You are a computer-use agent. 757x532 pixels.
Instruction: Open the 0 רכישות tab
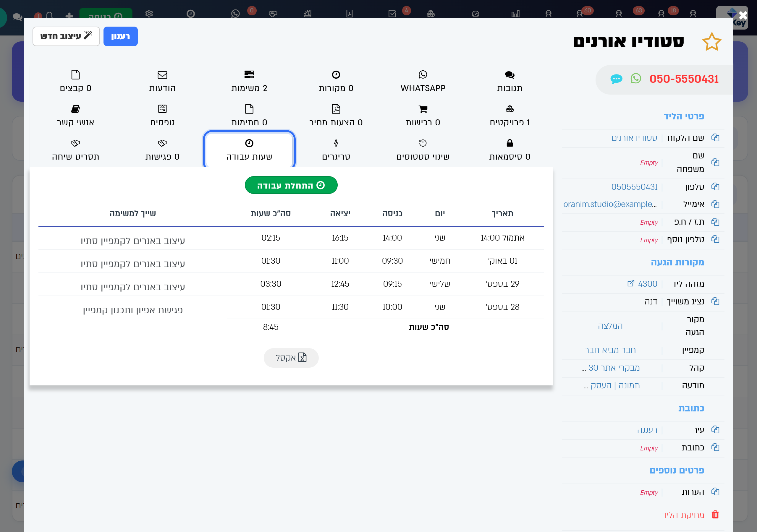point(423,116)
